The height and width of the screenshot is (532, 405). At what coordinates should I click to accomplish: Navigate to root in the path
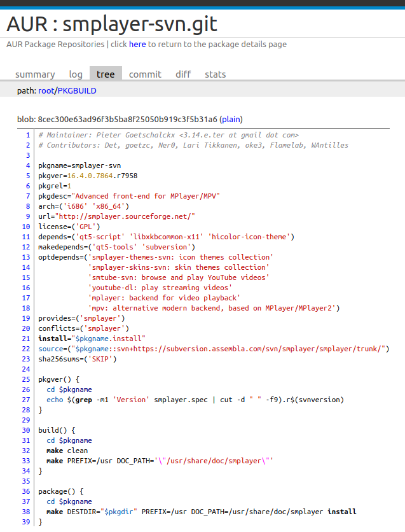coord(46,91)
